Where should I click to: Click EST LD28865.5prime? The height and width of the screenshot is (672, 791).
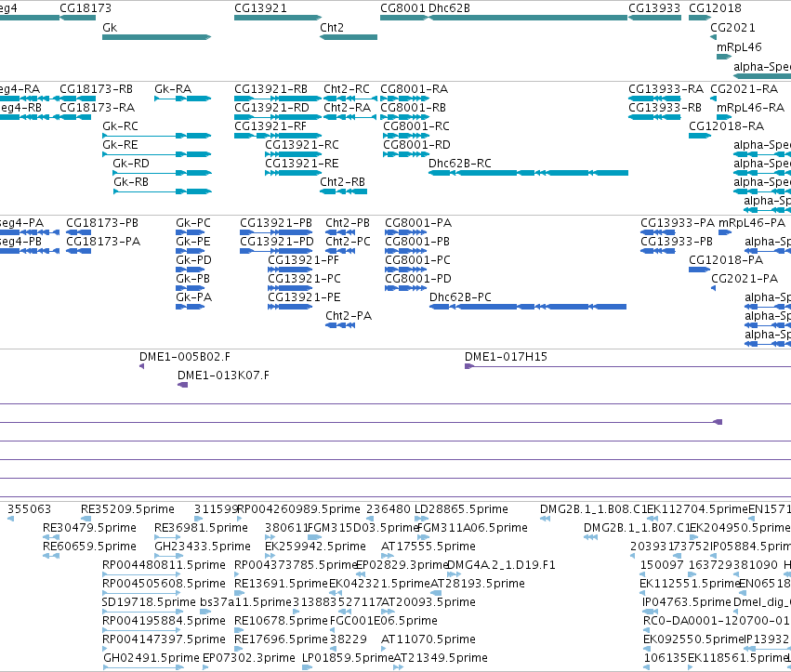click(x=461, y=509)
